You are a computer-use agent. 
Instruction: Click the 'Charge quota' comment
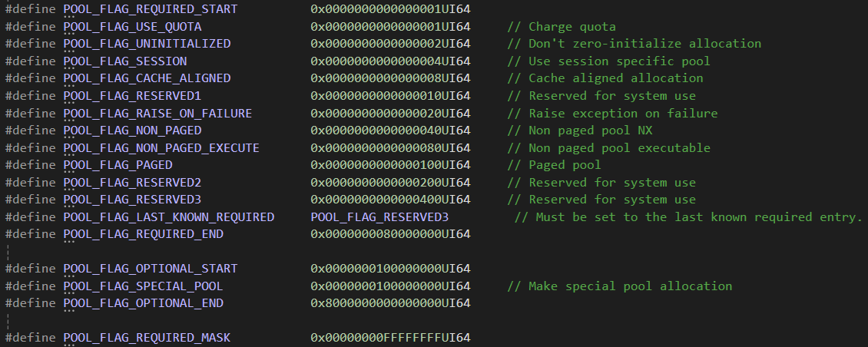coord(562,27)
